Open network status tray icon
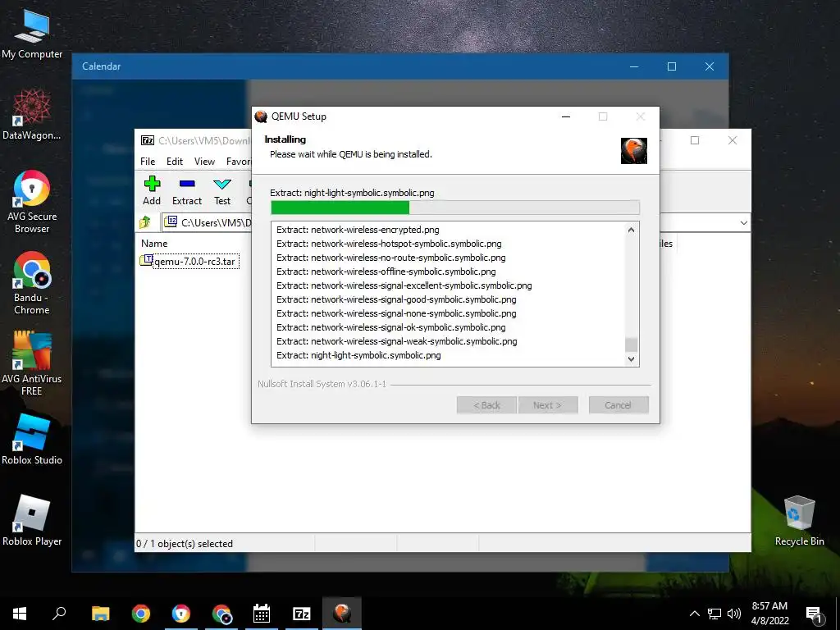The width and height of the screenshot is (840, 630). [x=714, y=614]
